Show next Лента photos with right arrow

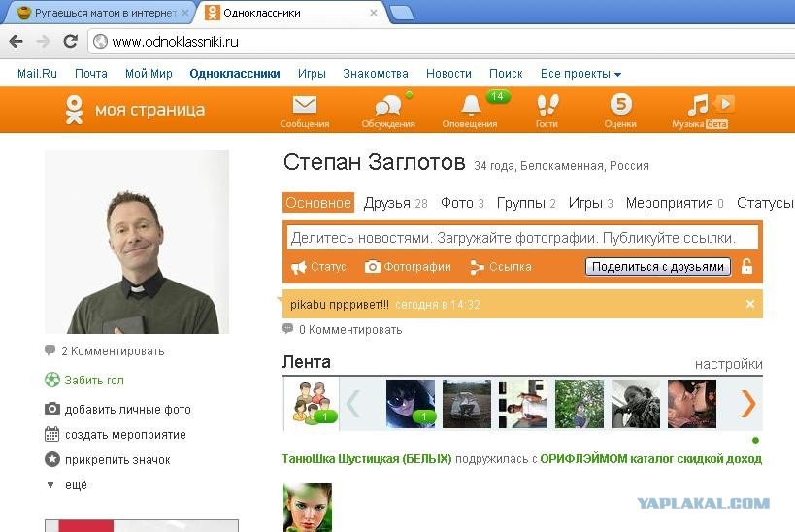point(748,404)
